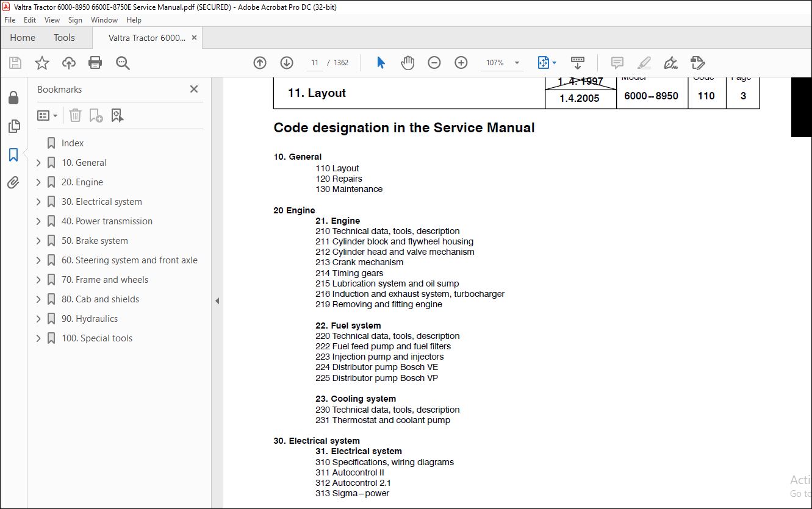Open the Edit menu

(30, 20)
